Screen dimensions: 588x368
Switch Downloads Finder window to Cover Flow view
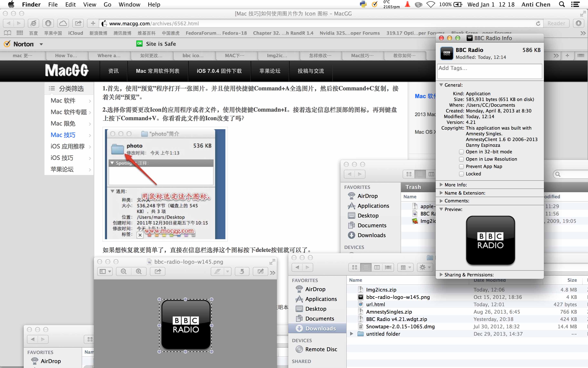click(388, 267)
